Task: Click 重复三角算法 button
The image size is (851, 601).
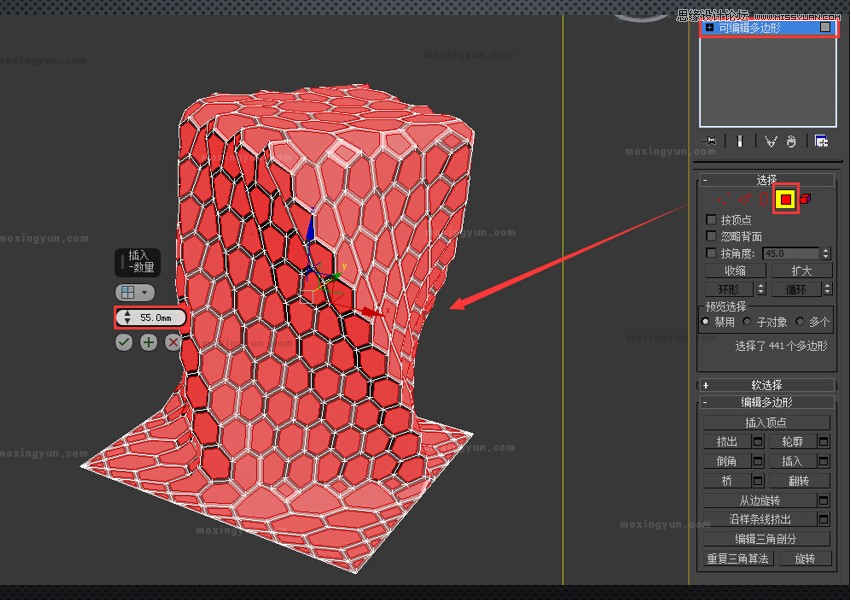Action: 738,559
